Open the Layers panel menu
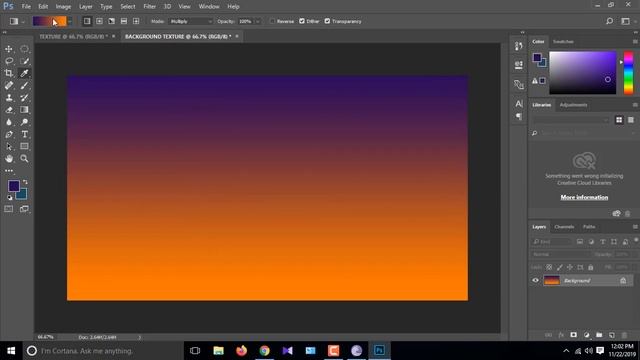The width and height of the screenshot is (640, 360). (x=635, y=227)
